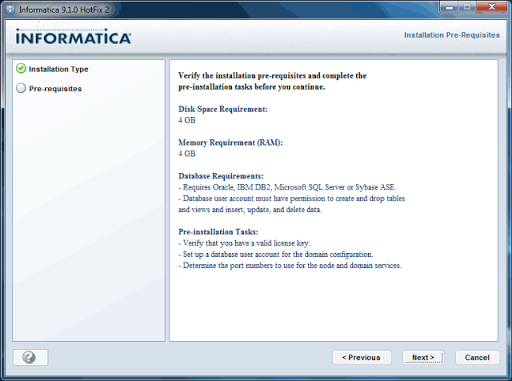Close the Informatica 9.1.0 HotFix 2 window
Image resolution: width=512 pixels, height=381 pixels.
click(x=491, y=7)
